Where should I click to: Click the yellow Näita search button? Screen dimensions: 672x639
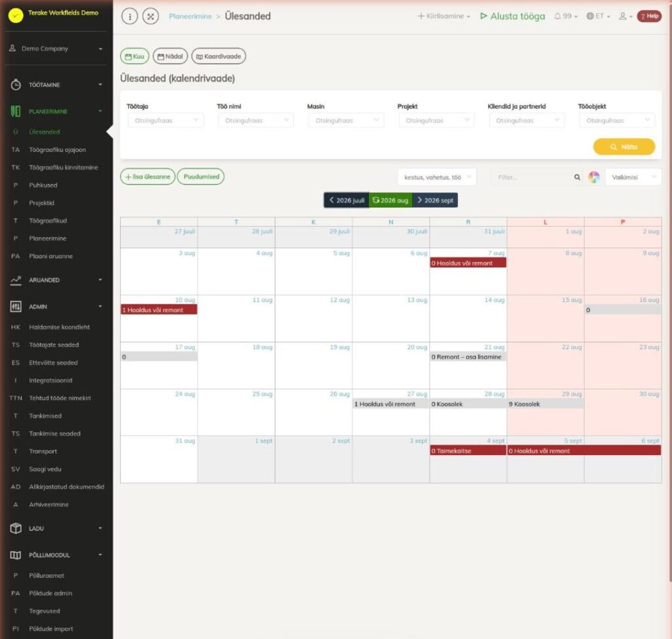tap(624, 146)
